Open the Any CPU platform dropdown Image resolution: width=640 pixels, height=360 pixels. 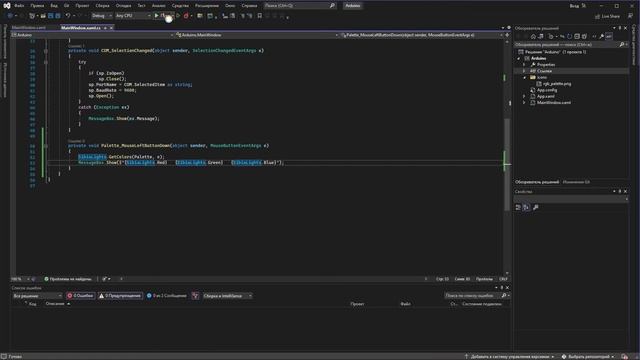pos(133,16)
